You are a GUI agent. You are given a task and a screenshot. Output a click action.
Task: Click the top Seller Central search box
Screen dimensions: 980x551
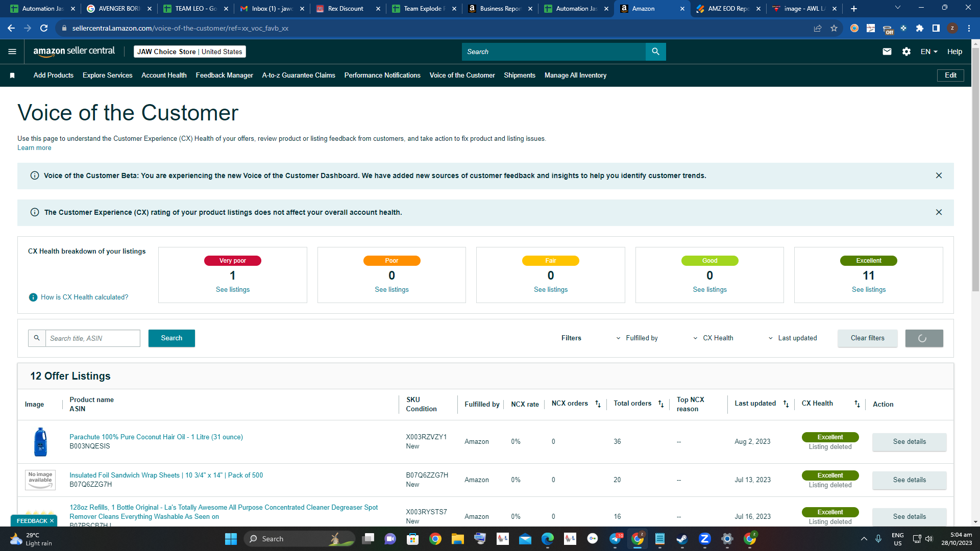point(554,52)
